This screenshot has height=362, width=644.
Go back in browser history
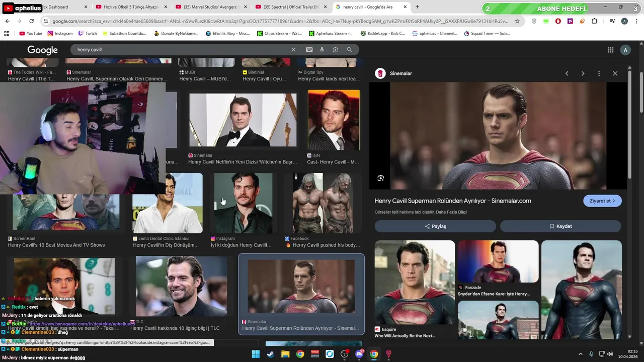(7, 21)
